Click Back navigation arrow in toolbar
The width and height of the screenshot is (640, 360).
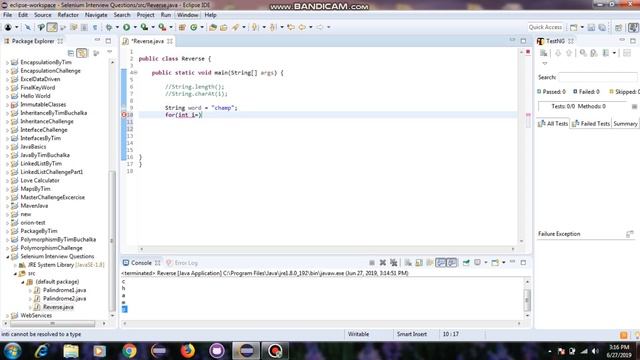point(302,27)
